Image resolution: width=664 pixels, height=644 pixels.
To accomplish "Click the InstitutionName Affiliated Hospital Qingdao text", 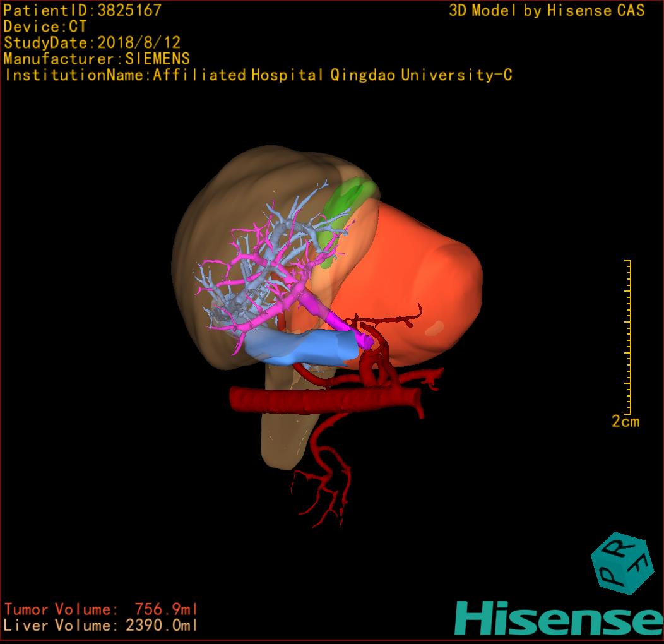I will [x=258, y=75].
